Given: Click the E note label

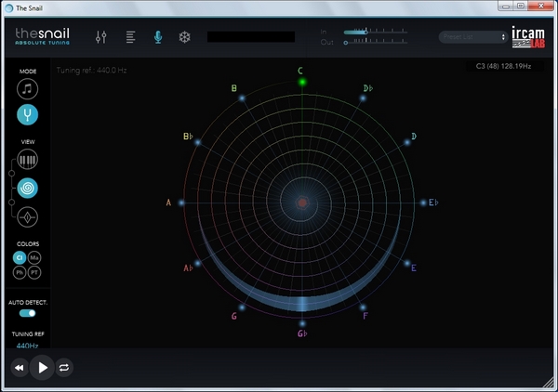Looking at the screenshot, I should pos(414,268).
